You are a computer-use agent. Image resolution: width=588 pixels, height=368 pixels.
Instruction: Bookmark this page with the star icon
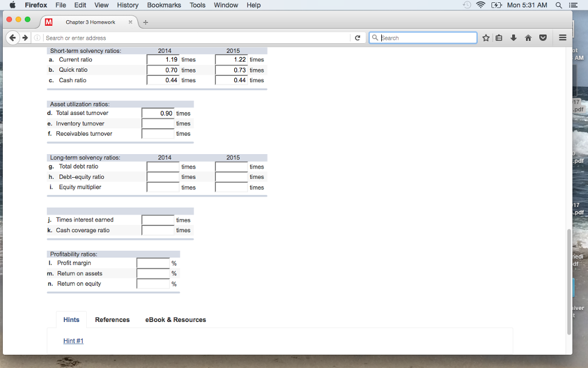(x=486, y=37)
